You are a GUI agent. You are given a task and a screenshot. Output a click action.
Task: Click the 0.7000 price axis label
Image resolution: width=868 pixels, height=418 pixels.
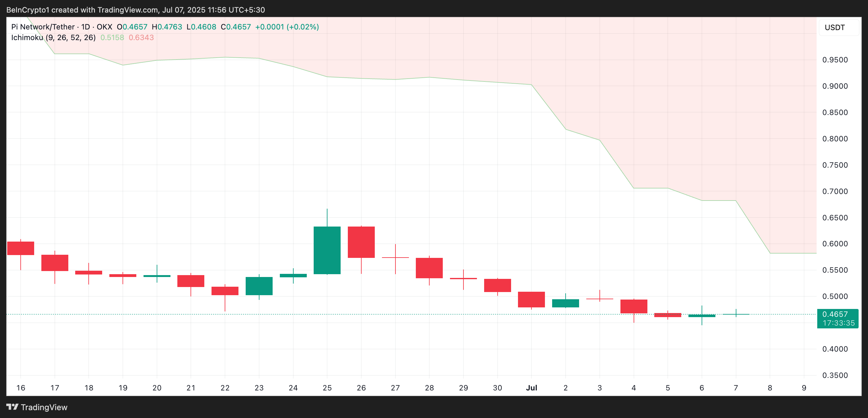point(835,191)
